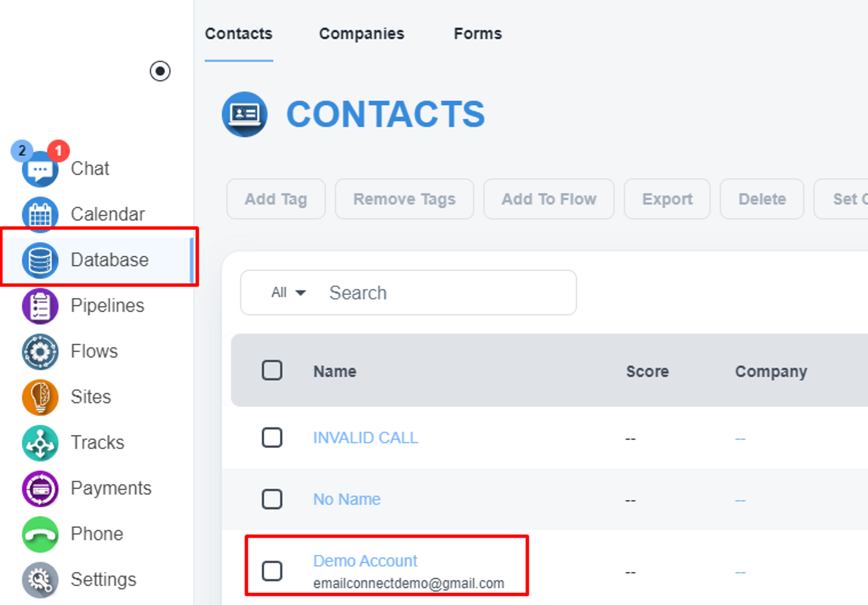Open the Chat sidebar icon
Viewport: 868px width, 605px height.
tap(40, 170)
